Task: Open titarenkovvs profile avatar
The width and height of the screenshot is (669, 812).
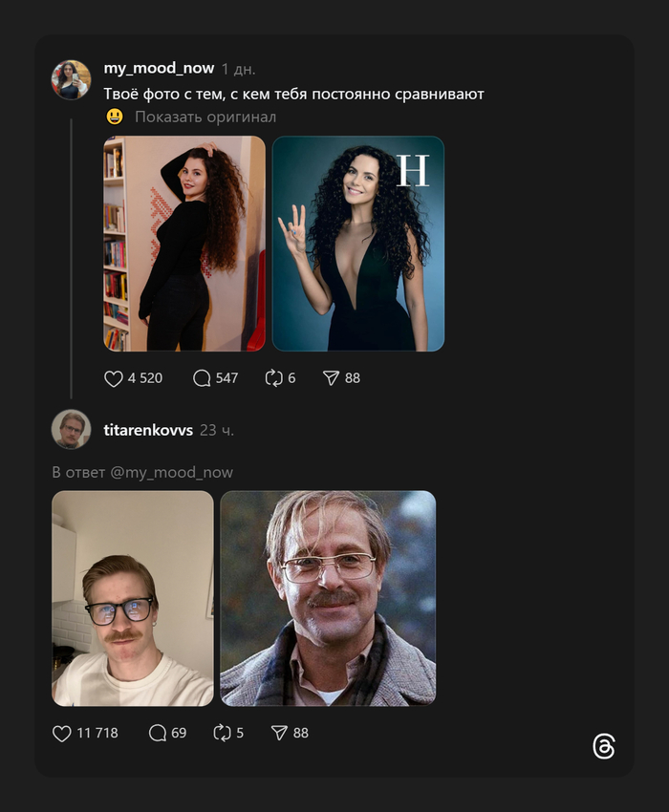Action: coord(71,430)
